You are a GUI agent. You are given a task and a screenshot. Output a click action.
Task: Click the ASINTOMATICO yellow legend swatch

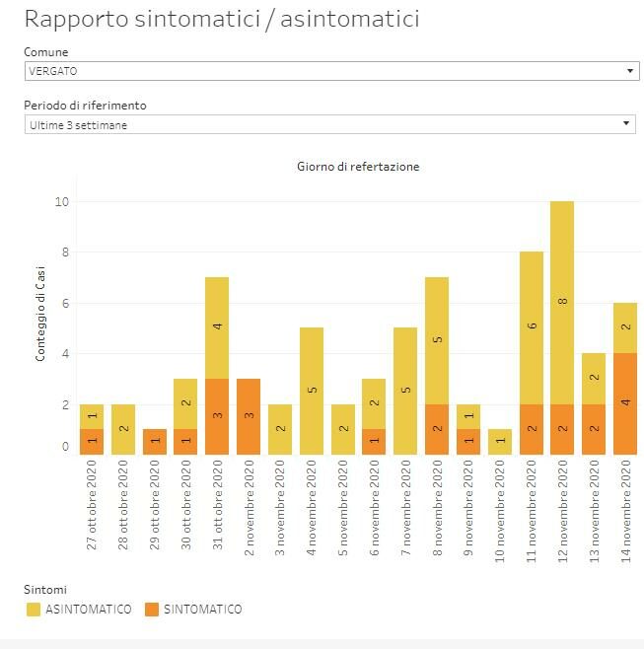pyautogui.click(x=35, y=610)
